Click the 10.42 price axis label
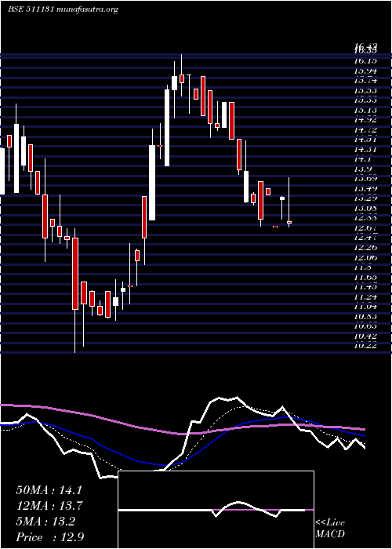Image resolution: width=392 pixels, height=549 pixels. click(x=365, y=336)
